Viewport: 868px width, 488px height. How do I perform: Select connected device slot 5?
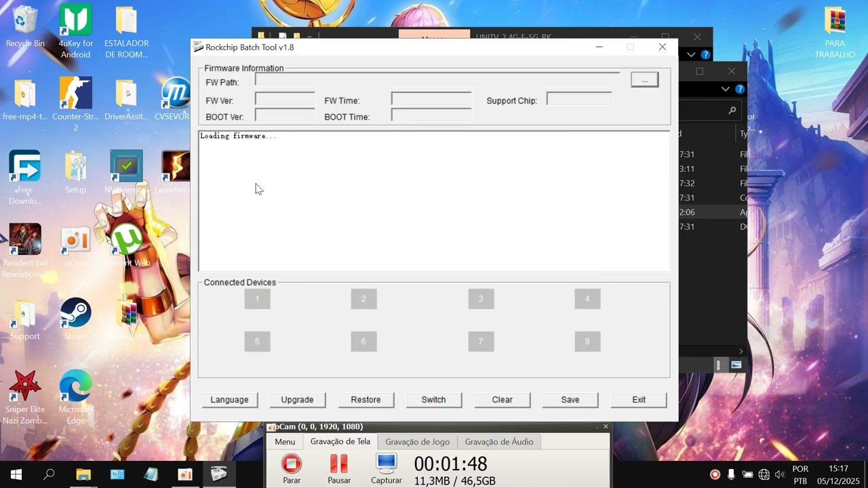257,342
